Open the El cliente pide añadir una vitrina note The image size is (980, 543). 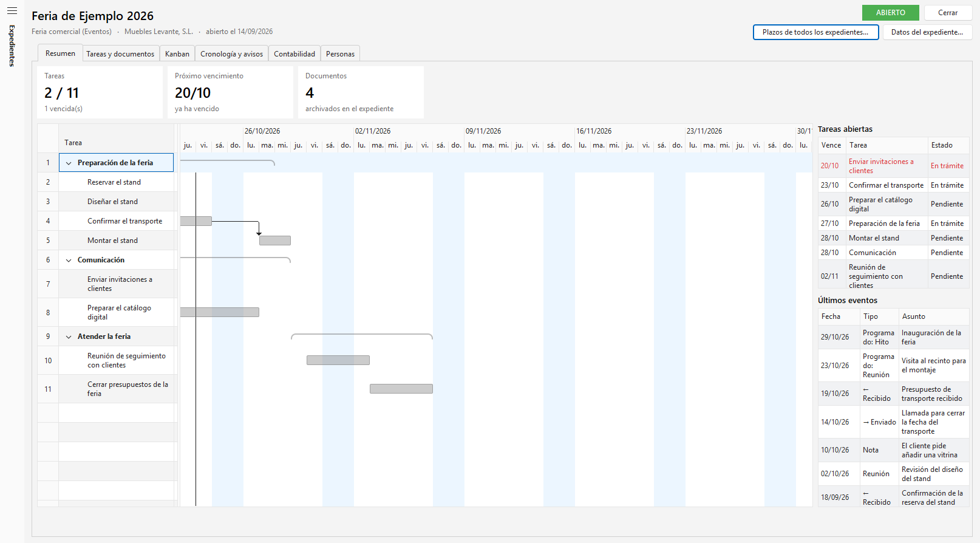pos(893,450)
